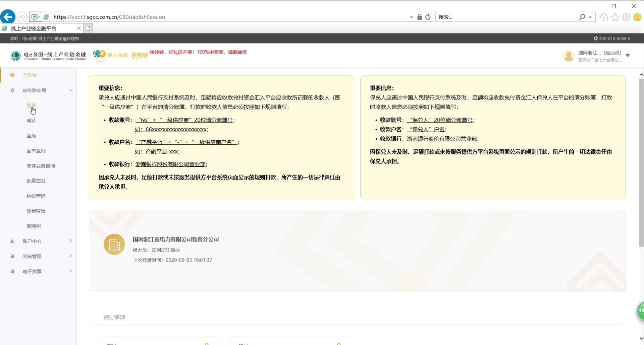
Task: Click the browser 搜索 input field
Action: coord(506,17)
